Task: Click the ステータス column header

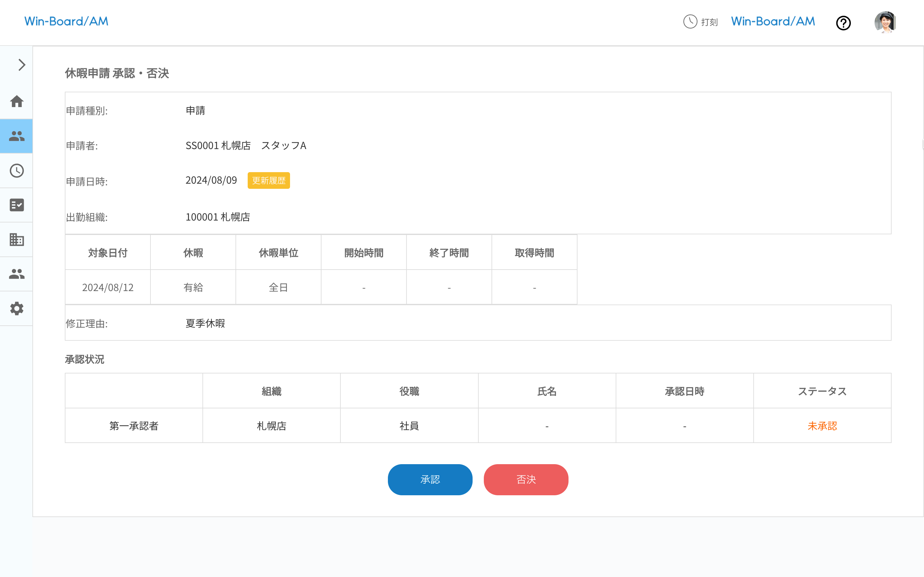Action: [822, 391]
